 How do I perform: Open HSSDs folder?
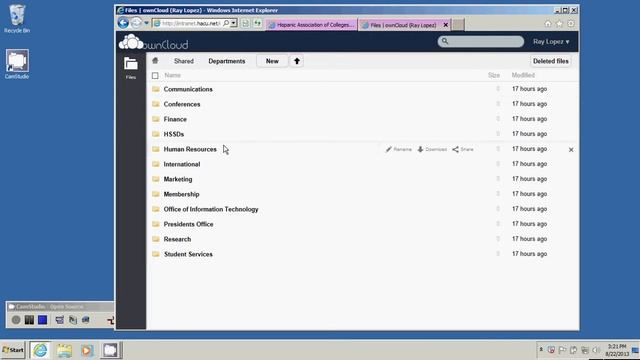(174, 134)
